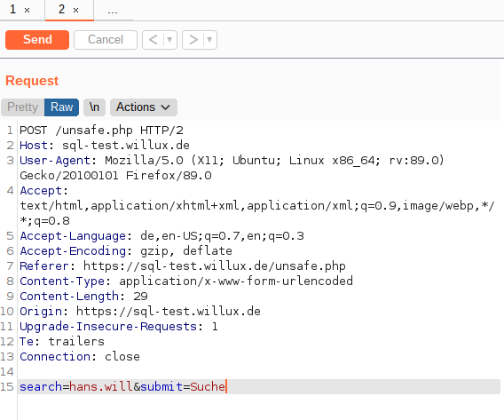Select Repeater tab 2
This screenshot has width=504, height=420.
click(62, 10)
